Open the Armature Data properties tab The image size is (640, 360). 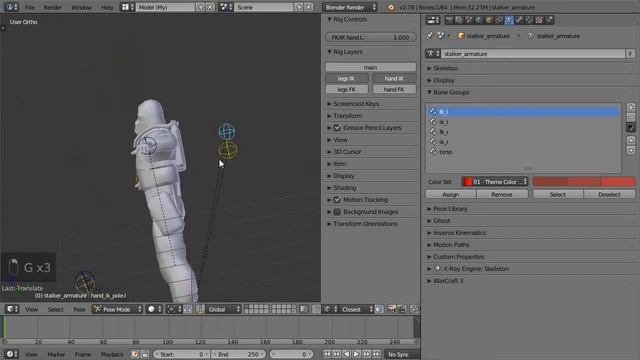click(509, 20)
